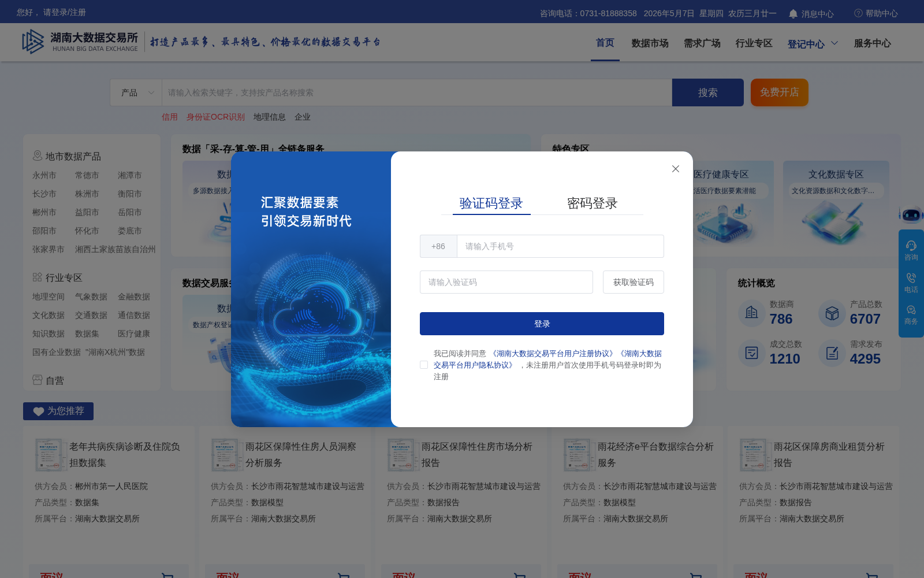Focus the phone number input field

click(560, 246)
